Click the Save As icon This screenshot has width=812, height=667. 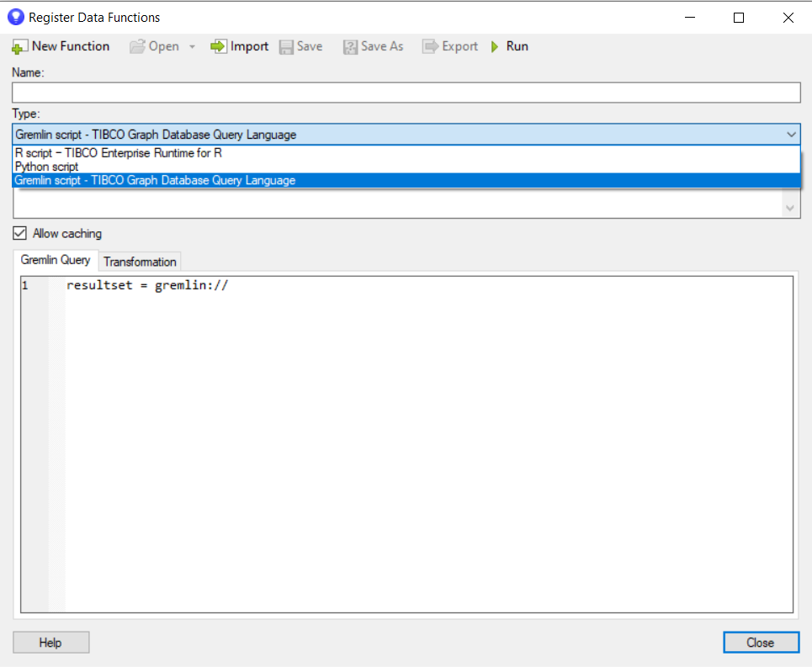[x=350, y=47]
